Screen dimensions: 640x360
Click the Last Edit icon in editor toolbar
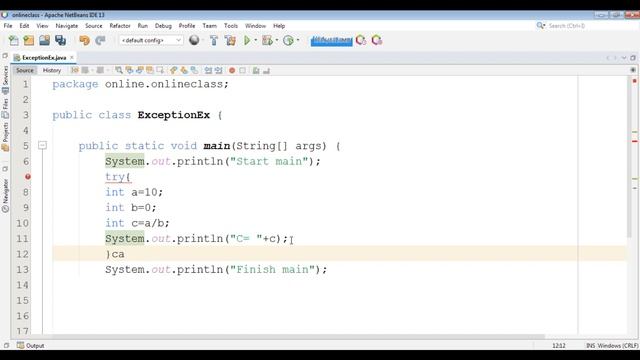click(x=75, y=71)
